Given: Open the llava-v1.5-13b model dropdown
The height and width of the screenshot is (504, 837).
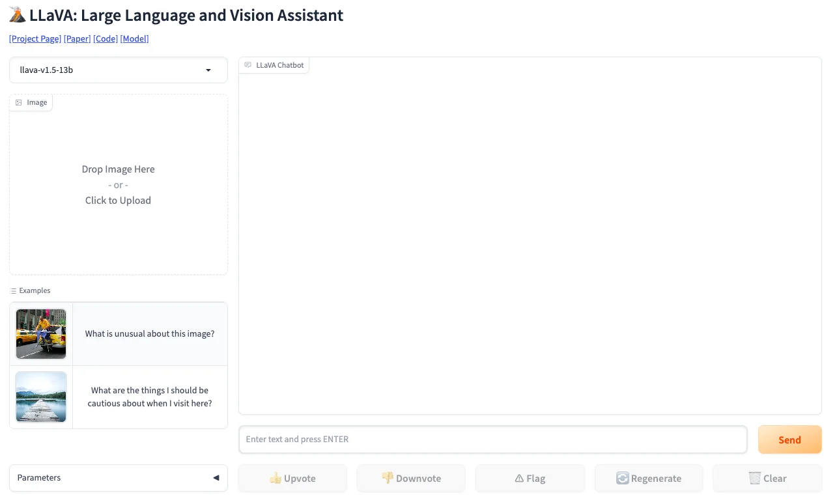Looking at the screenshot, I should (x=118, y=70).
